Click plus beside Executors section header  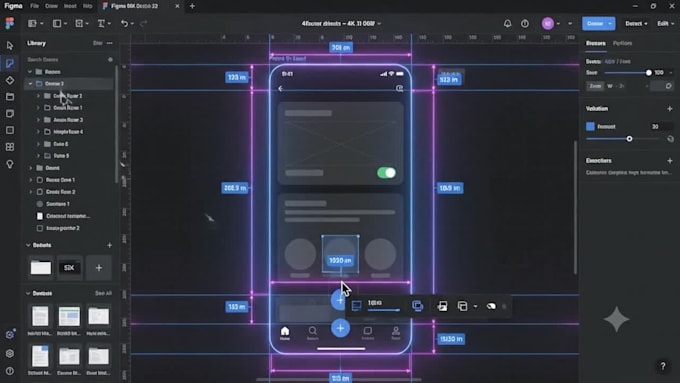point(670,160)
